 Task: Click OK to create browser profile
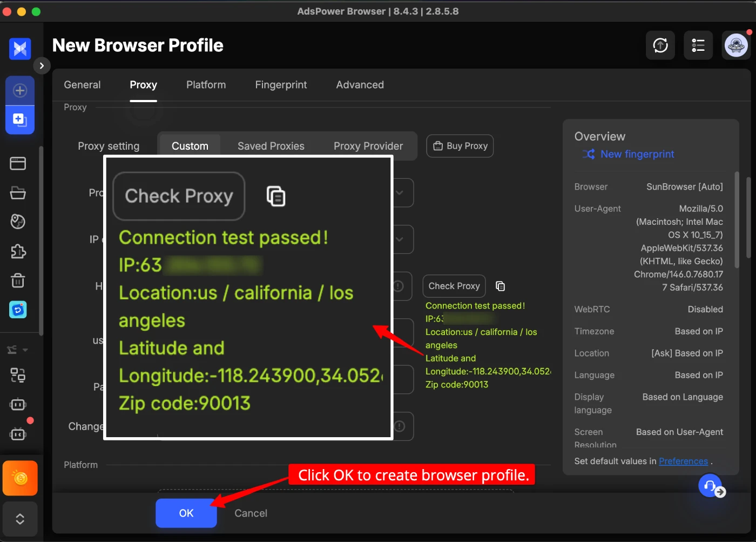pyautogui.click(x=186, y=513)
